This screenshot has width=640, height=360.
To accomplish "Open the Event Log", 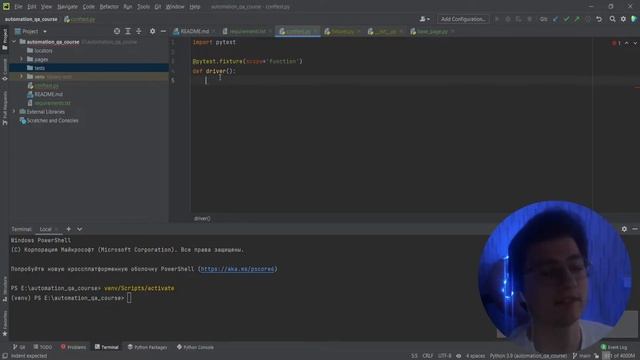I will click(614, 347).
